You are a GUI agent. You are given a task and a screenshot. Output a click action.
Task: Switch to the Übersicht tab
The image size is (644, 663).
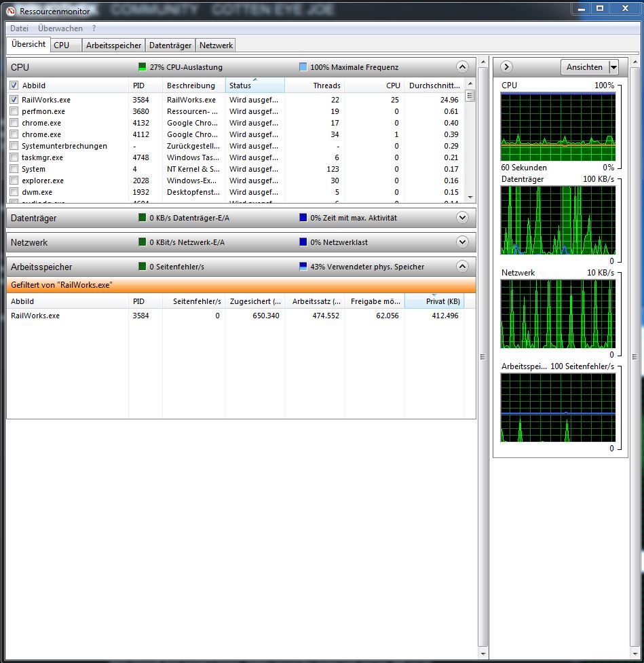coord(29,44)
